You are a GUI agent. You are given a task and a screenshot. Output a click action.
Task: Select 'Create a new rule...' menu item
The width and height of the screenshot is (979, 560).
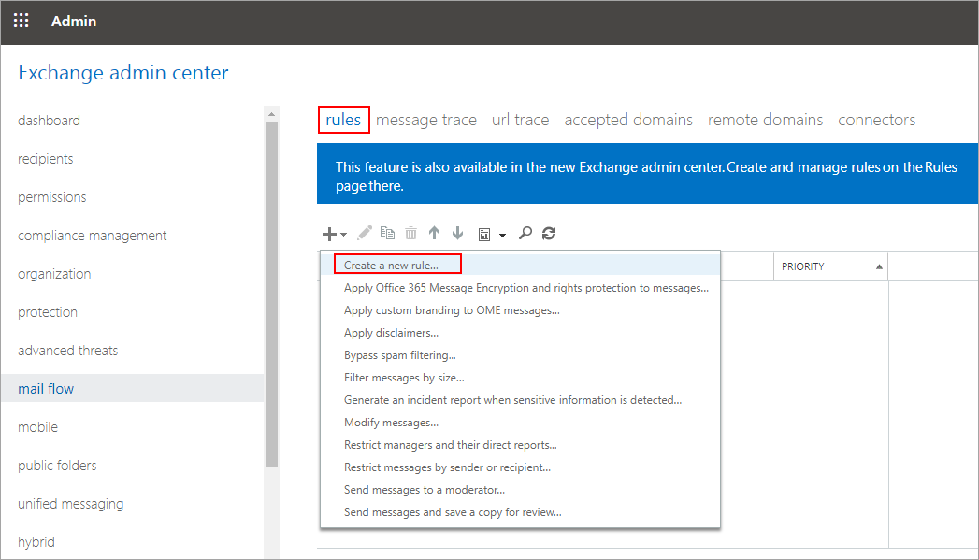(391, 266)
